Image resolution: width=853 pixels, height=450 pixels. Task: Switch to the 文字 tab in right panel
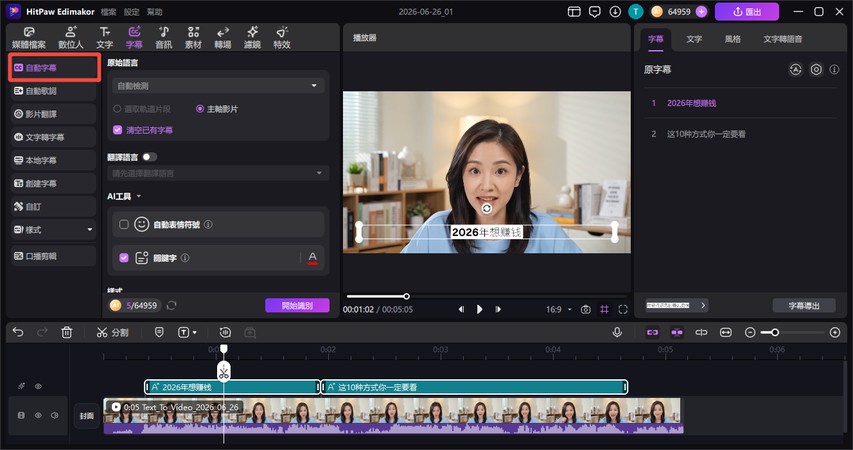694,39
